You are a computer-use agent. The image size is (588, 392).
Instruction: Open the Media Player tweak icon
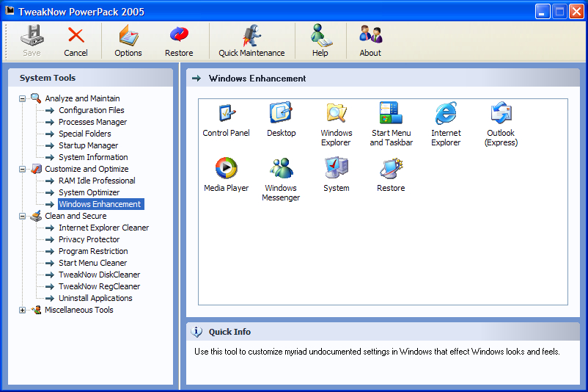[226, 168]
